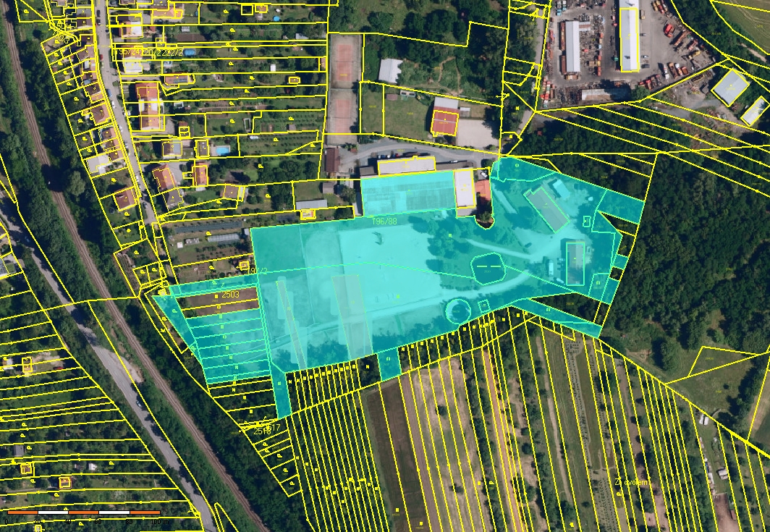Click the 2518/17 parcel label
The height and width of the screenshot is (532, 770).
click(267, 429)
